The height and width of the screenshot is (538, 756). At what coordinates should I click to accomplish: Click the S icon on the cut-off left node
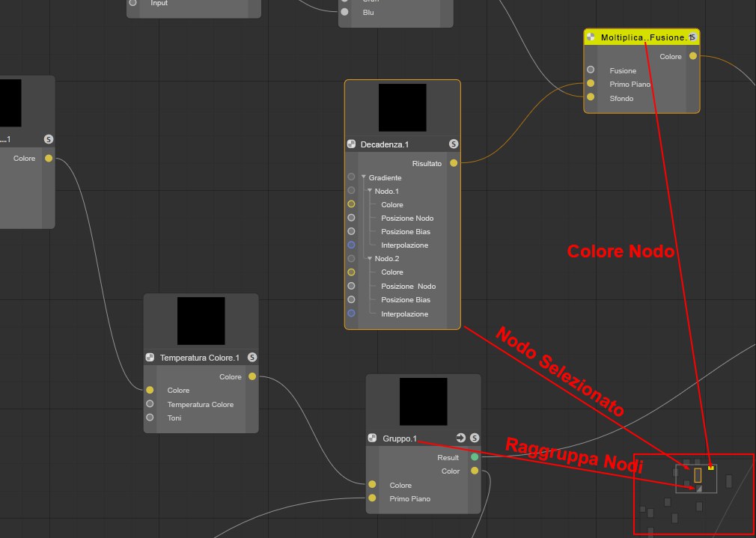point(48,139)
